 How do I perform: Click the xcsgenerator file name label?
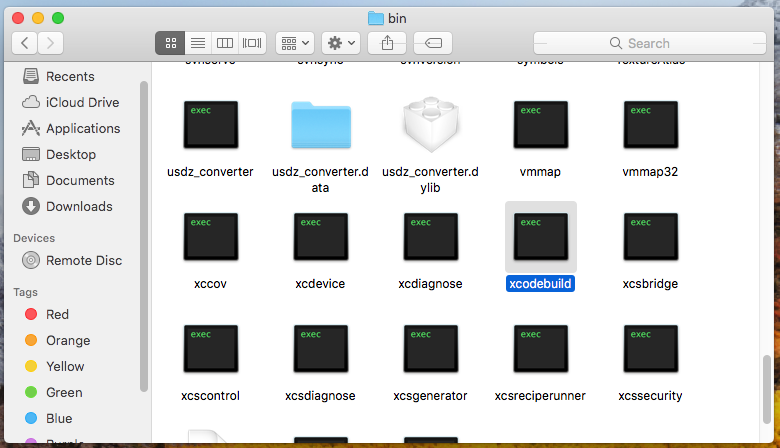point(430,396)
